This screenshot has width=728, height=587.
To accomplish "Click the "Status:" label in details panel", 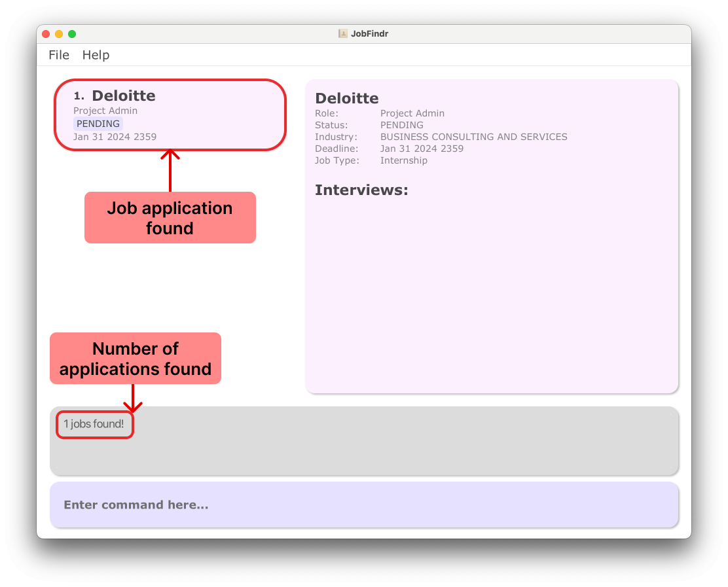I will point(331,125).
